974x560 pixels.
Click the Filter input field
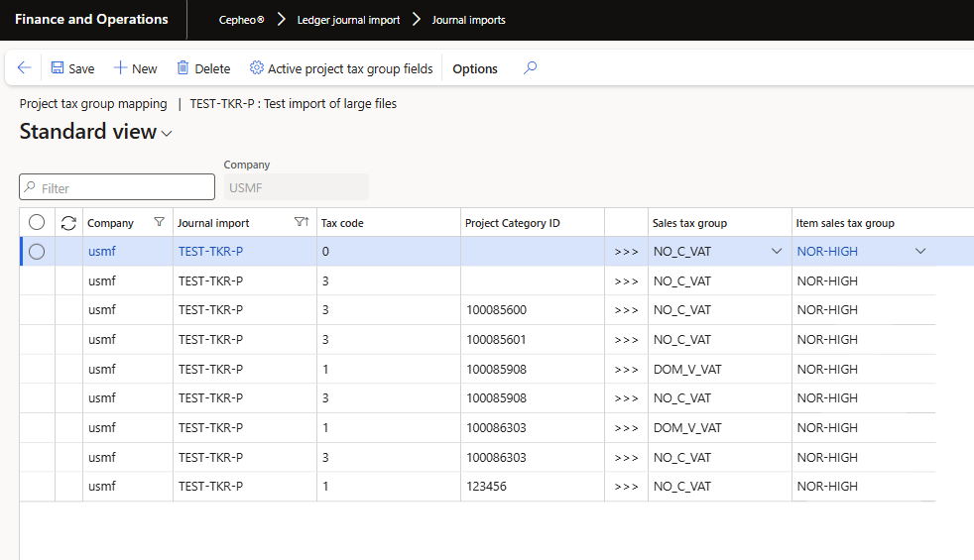pyautogui.click(x=117, y=187)
